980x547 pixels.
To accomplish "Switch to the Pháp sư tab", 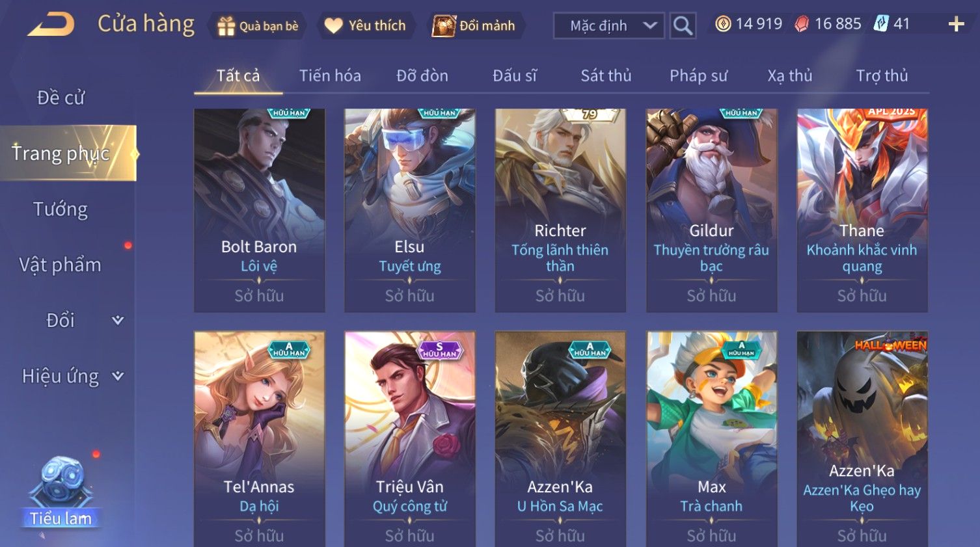I will coord(698,76).
